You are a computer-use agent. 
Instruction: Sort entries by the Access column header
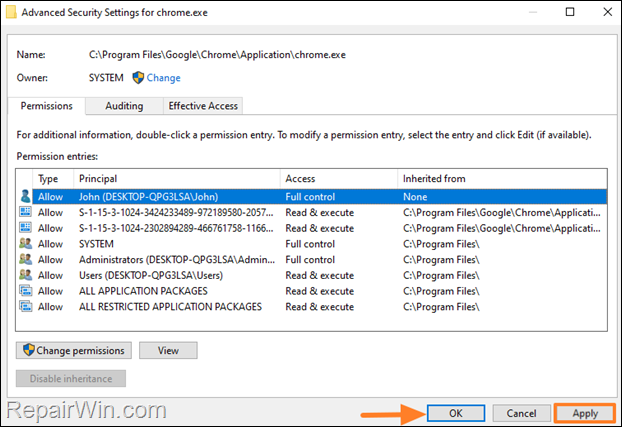coord(339,179)
